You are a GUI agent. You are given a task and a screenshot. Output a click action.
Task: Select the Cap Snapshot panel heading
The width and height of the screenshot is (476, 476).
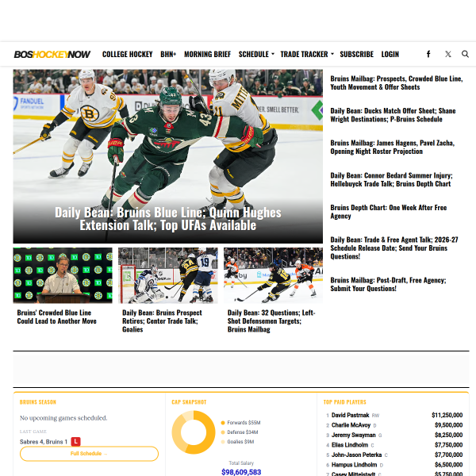pyautogui.click(x=189, y=402)
